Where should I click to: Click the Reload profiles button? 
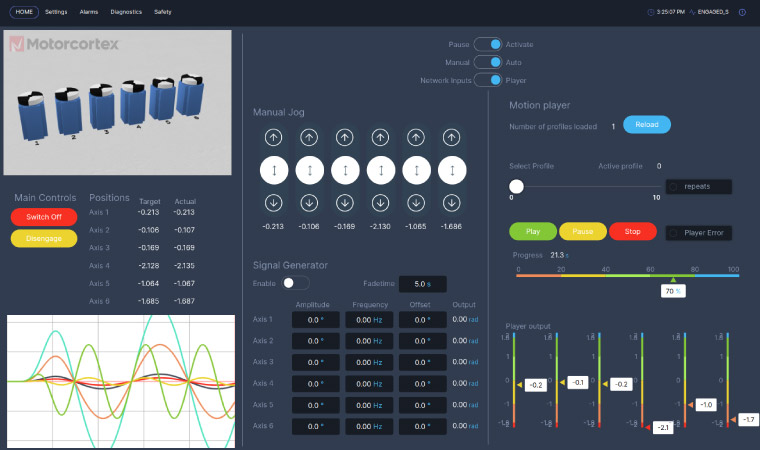(647, 125)
